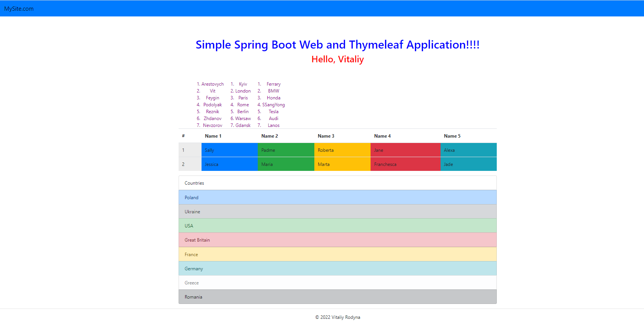Image resolution: width=644 pixels, height=328 pixels.
Task: Click car brand Lanos
Action: (273, 125)
